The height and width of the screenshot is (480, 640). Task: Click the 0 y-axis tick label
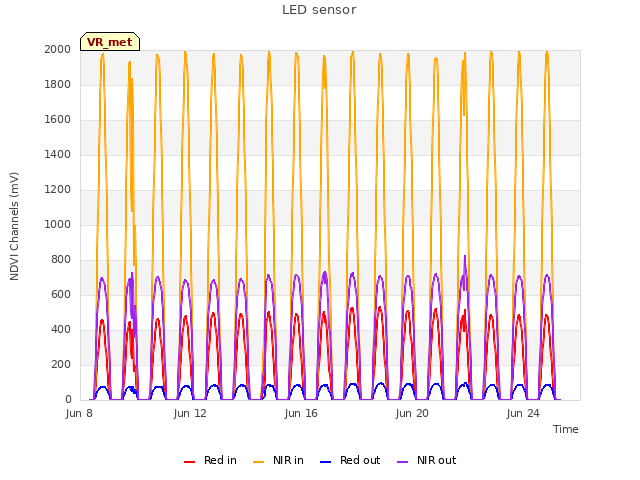(x=68, y=400)
